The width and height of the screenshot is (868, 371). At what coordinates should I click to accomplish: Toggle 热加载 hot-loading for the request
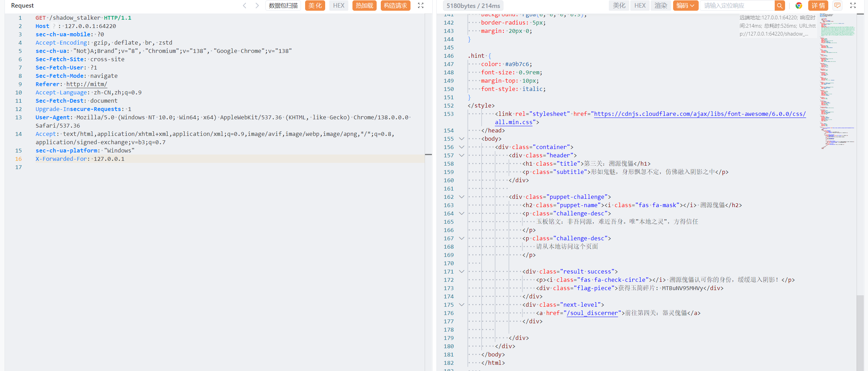click(364, 6)
